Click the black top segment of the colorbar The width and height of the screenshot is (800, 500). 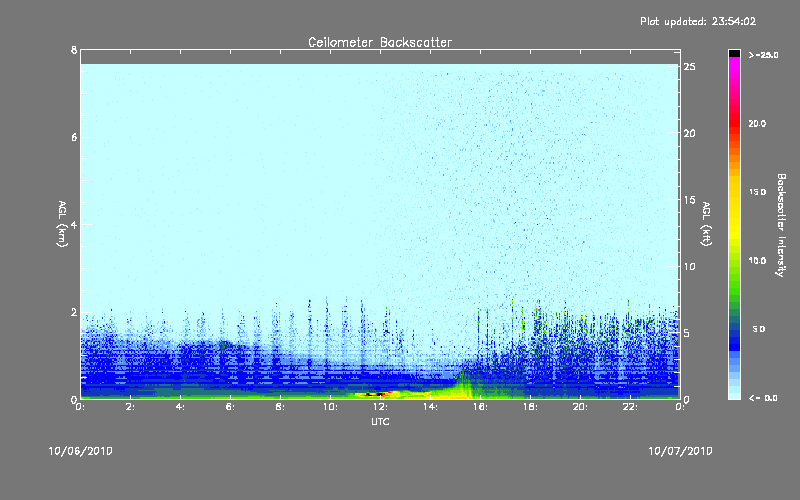(734, 53)
